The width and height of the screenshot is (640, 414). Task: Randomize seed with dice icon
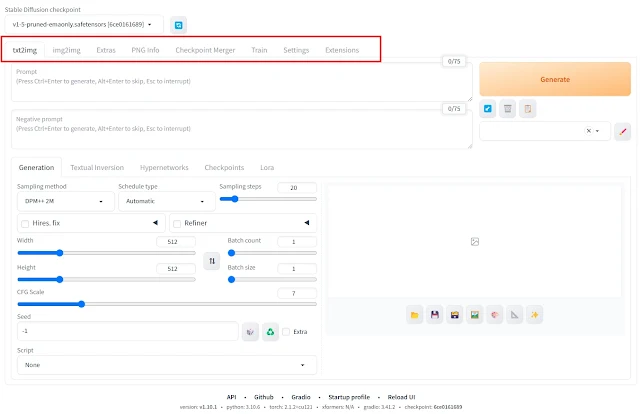click(x=250, y=332)
